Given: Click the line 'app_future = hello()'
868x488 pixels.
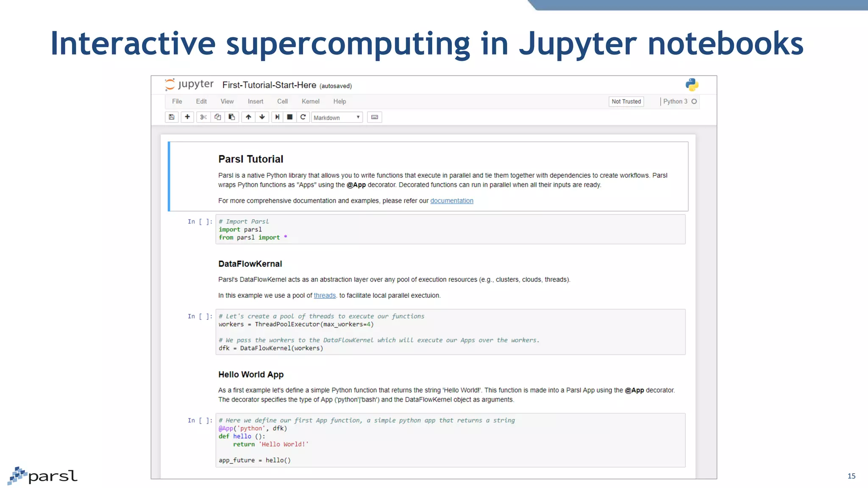Looking at the screenshot, I should (x=255, y=460).
